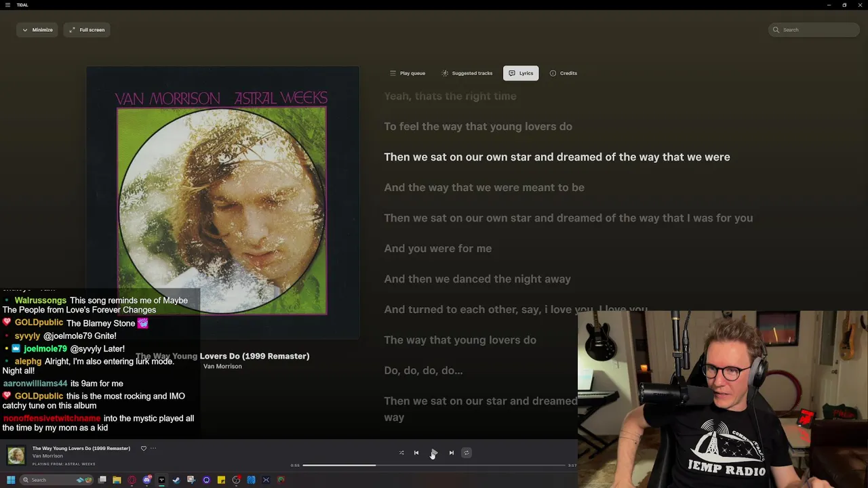868x488 pixels.
Task: Open the Suggested tracks tab
Action: point(467,73)
